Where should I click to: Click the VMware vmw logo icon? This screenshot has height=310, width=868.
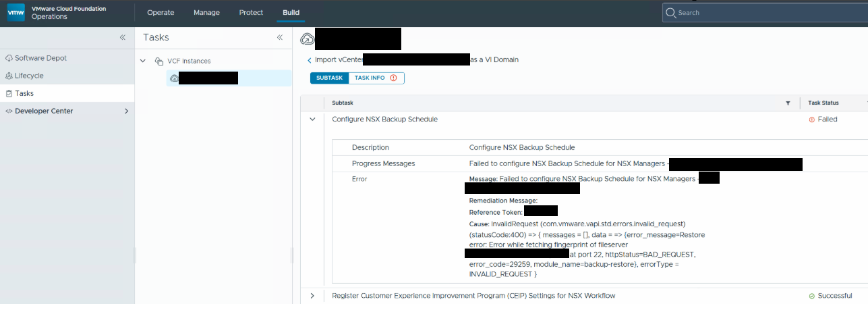(16, 13)
